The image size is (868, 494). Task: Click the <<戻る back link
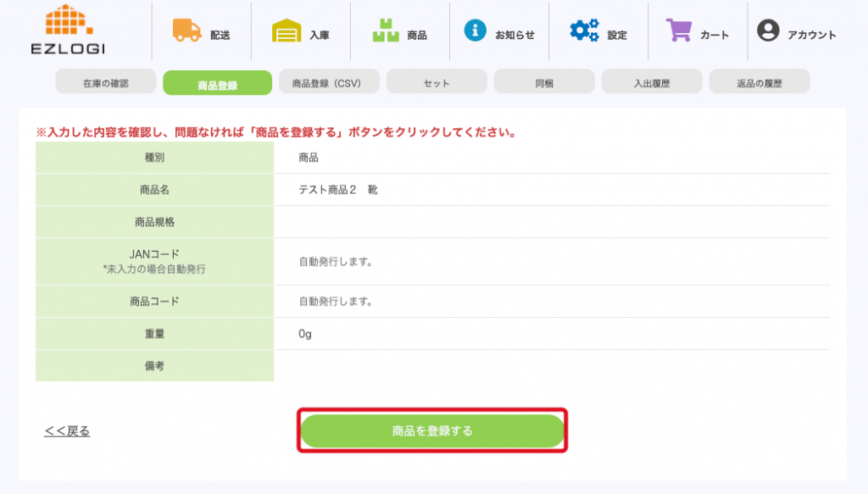pyautogui.click(x=67, y=431)
